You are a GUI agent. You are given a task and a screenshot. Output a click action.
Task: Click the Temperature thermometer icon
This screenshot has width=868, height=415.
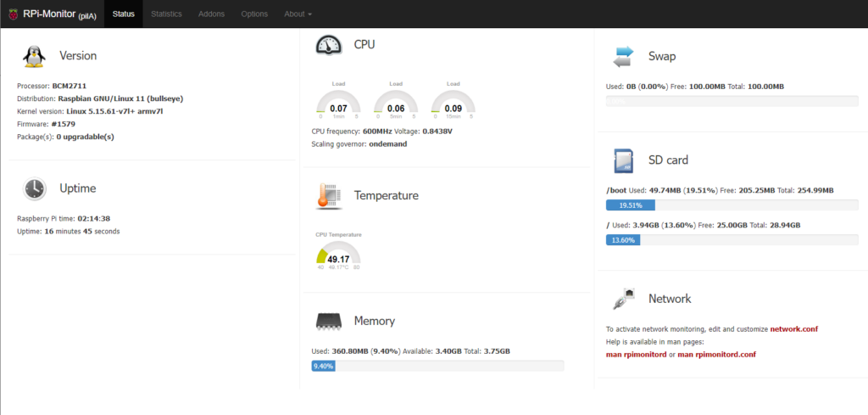329,195
